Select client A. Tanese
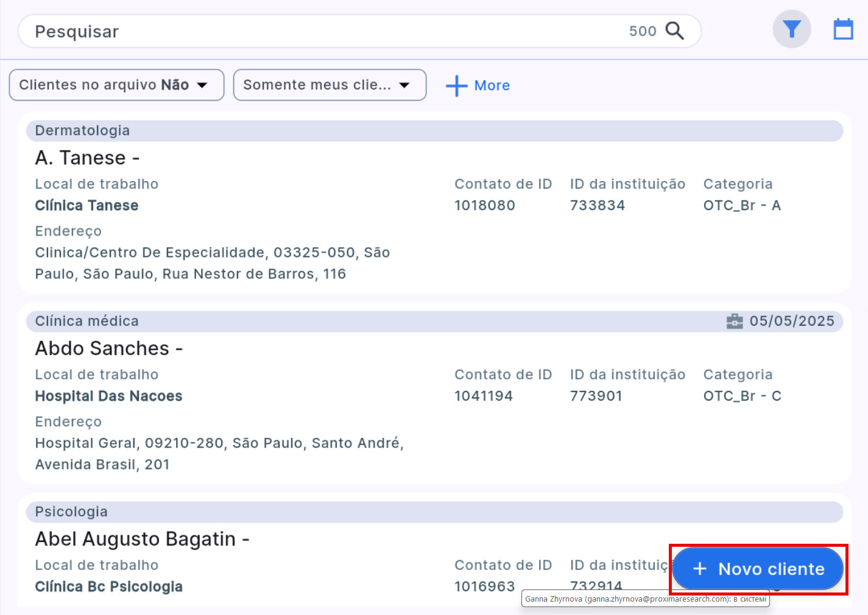This screenshot has width=868, height=615. [x=86, y=157]
